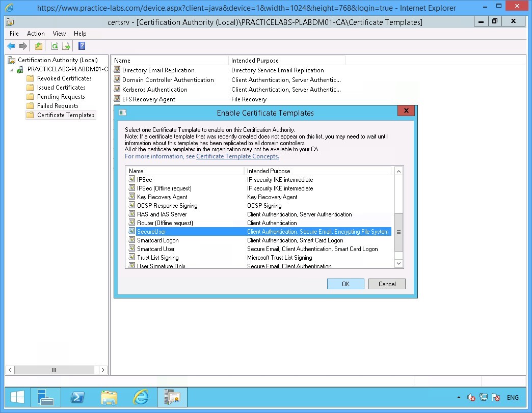Click the Refresh icon in the console toolbar

tap(55, 46)
